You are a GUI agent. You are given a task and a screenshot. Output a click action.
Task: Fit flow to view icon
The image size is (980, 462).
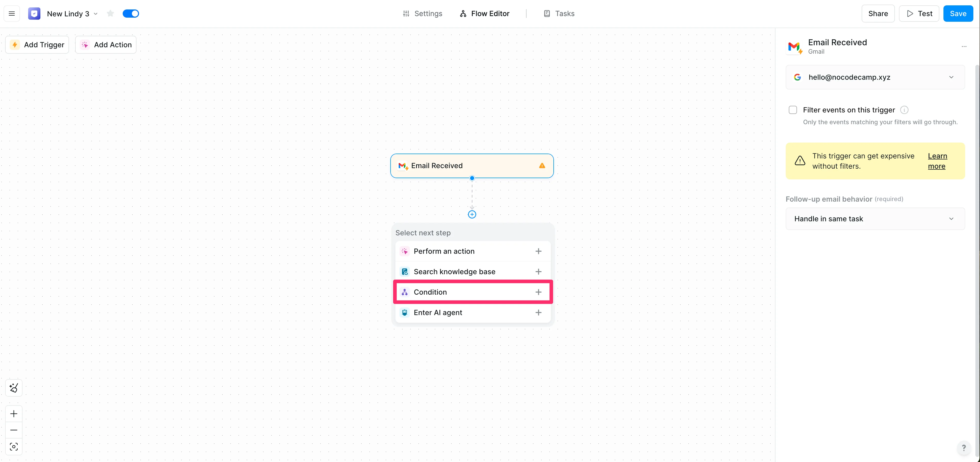point(14,446)
